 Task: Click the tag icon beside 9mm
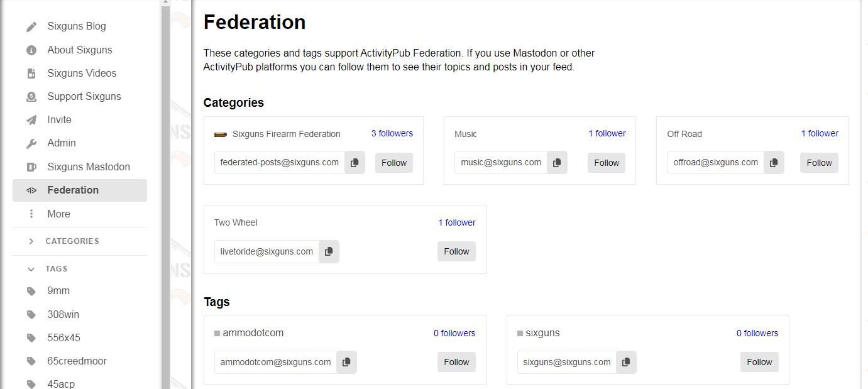coord(31,291)
